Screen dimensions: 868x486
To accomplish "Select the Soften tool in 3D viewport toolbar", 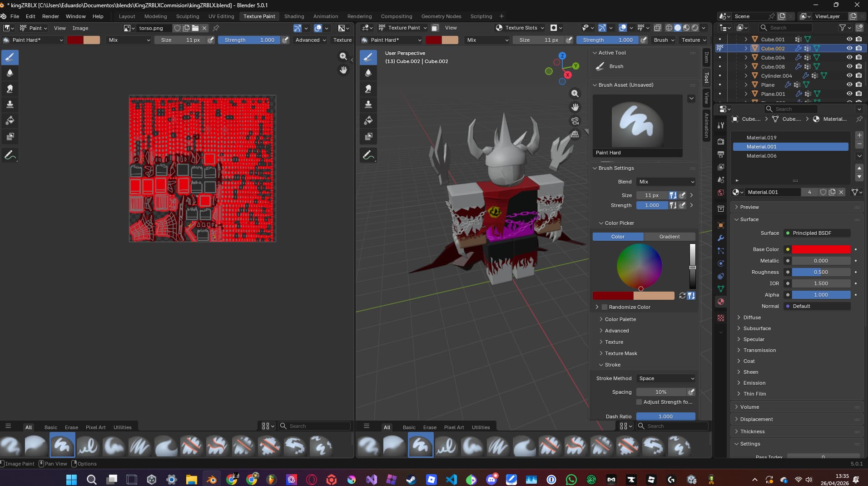I will tap(368, 73).
